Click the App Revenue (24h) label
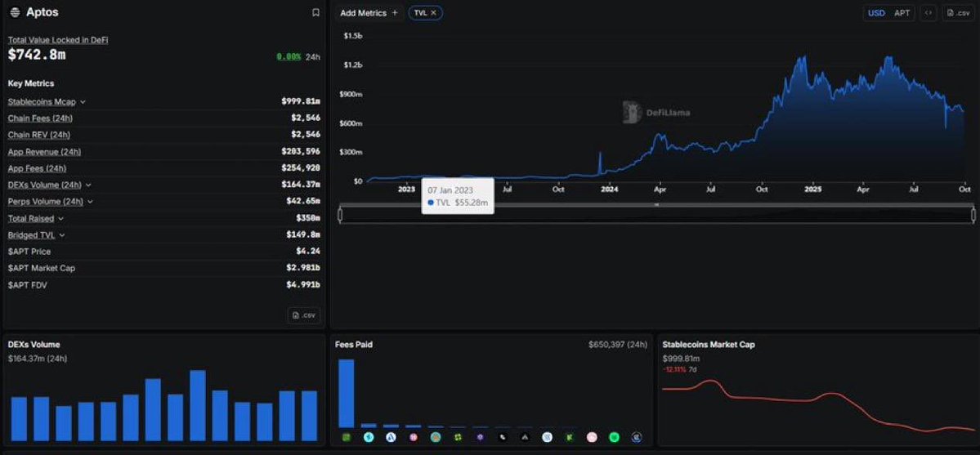 [44, 152]
